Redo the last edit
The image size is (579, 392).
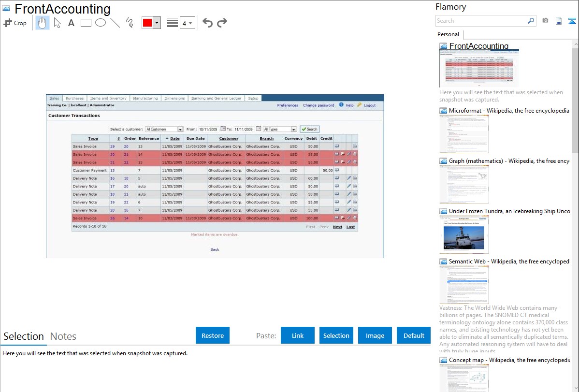(222, 23)
